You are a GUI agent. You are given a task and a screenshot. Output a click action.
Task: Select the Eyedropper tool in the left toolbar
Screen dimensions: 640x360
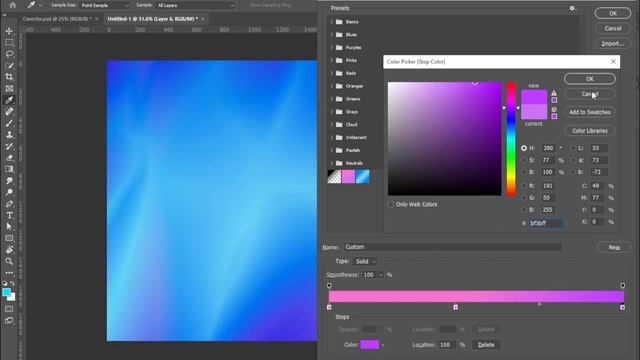pyautogui.click(x=9, y=100)
